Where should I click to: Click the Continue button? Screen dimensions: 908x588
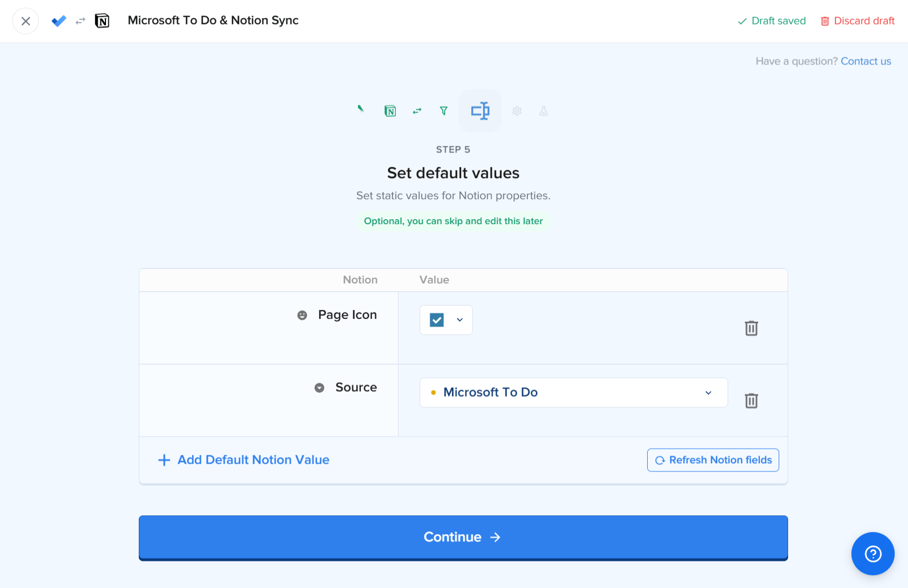pos(463,538)
